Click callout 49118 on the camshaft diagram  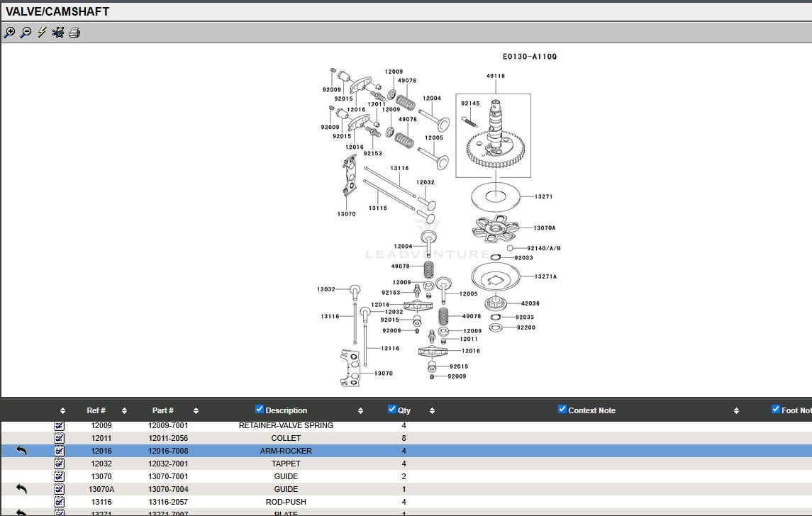click(x=496, y=76)
